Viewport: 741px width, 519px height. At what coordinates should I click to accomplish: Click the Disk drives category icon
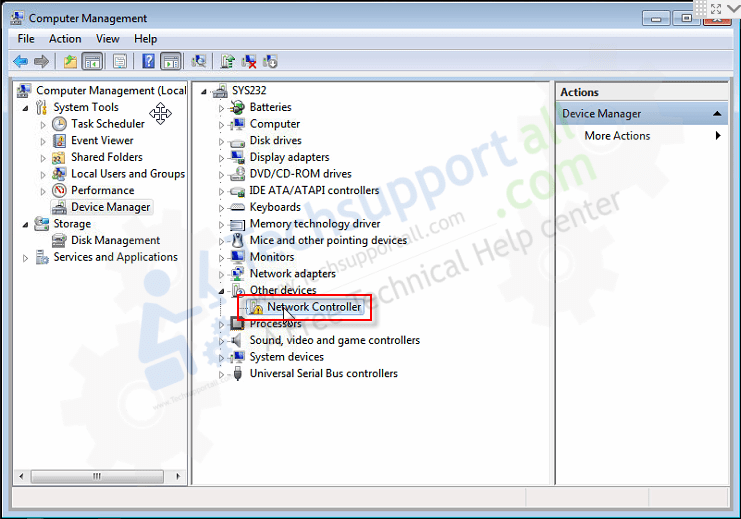(237, 141)
